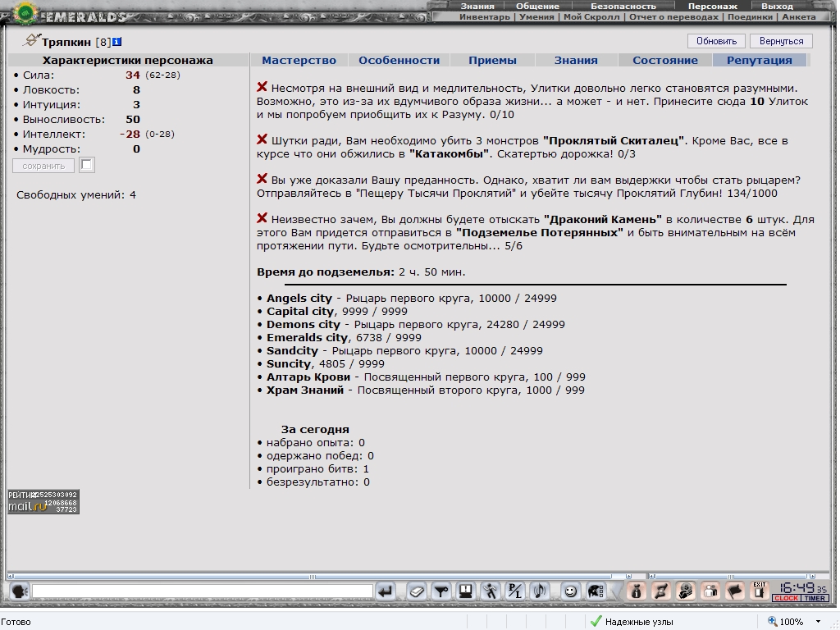Click the Время до подземелья text

(x=361, y=272)
